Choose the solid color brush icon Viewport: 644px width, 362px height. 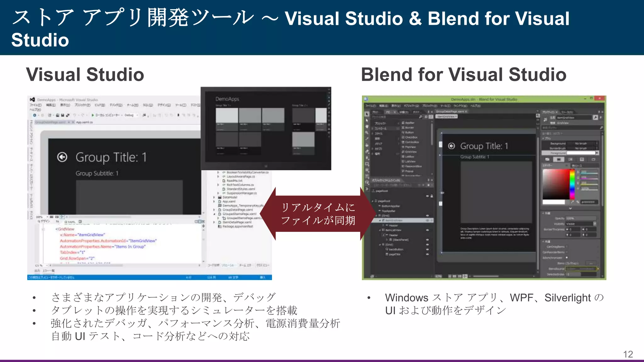(559, 159)
